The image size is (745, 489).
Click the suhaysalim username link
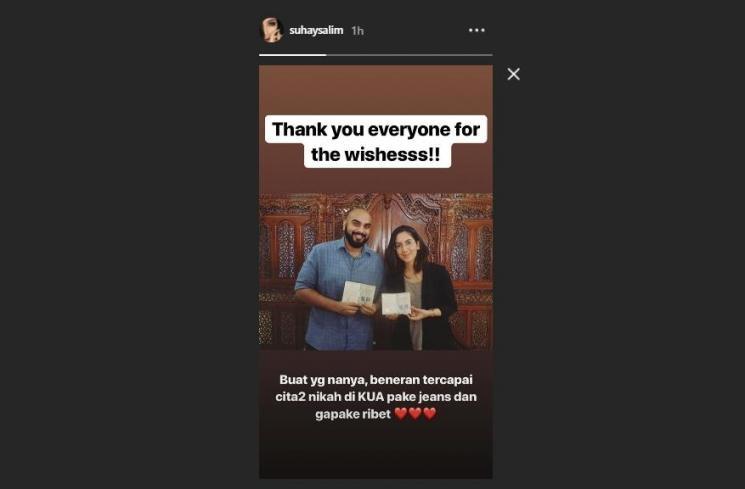click(316, 30)
